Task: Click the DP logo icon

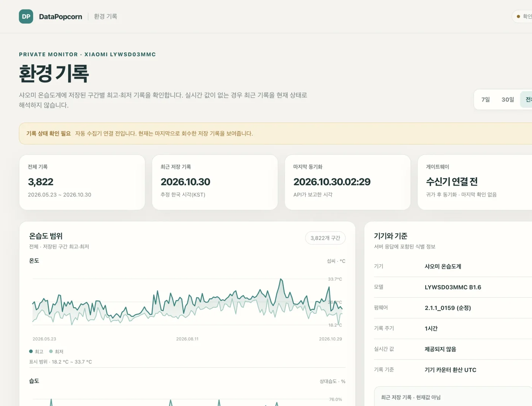Action: (26, 16)
